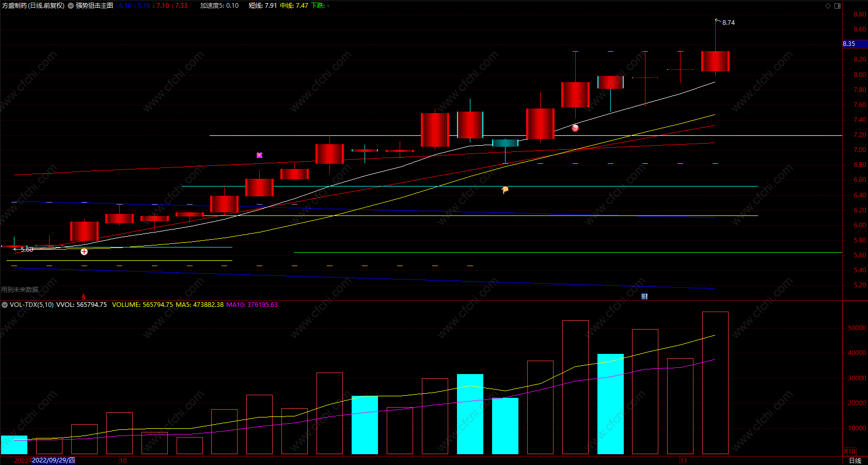The height and width of the screenshot is (465, 868).
Task: Click the red S signal marker
Action: coord(84,297)
